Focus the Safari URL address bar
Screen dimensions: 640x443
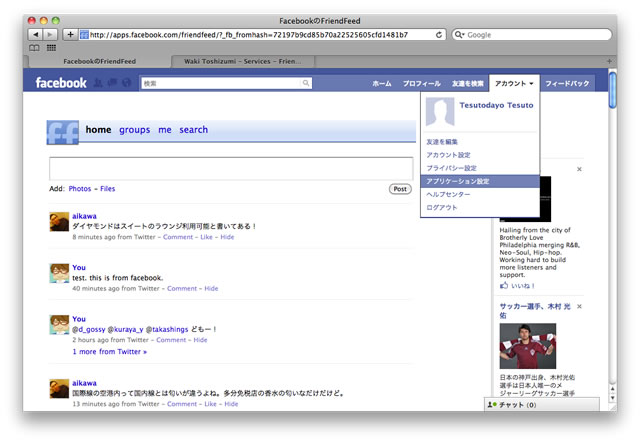262,35
